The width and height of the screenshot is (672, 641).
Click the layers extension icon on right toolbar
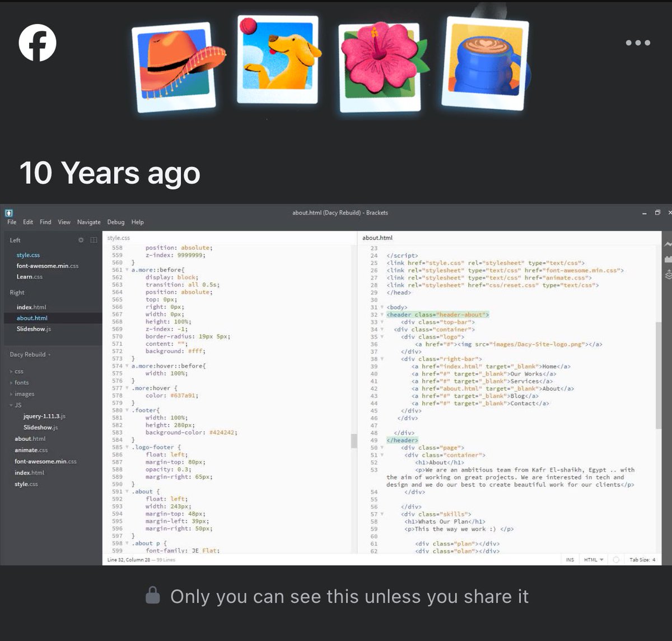[668, 275]
